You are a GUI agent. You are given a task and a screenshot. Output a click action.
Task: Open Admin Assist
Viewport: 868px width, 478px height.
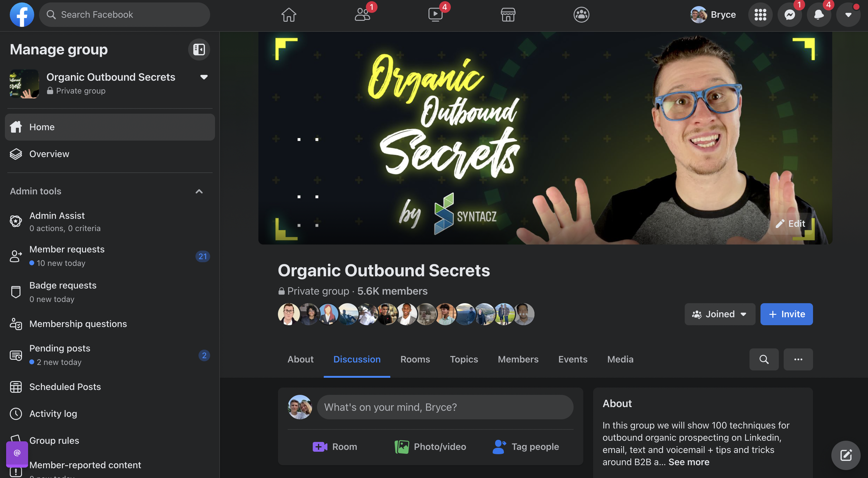coord(110,222)
